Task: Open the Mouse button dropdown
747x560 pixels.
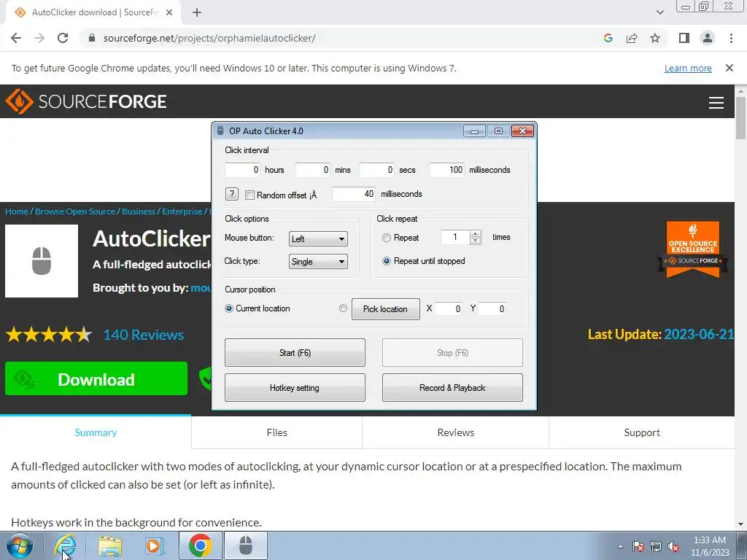Action: coord(318,238)
